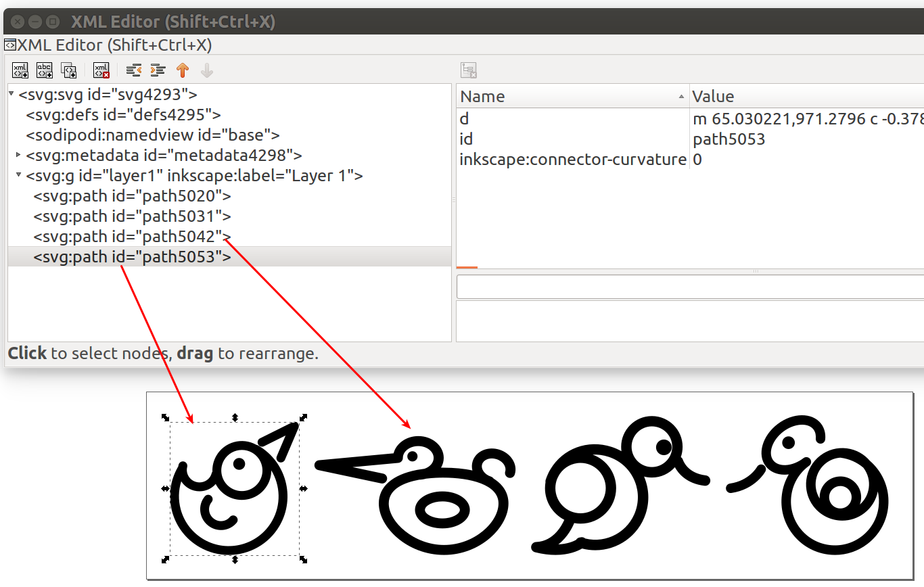Select the path5020 node
This screenshot has height=587, width=924.
[132, 196]
